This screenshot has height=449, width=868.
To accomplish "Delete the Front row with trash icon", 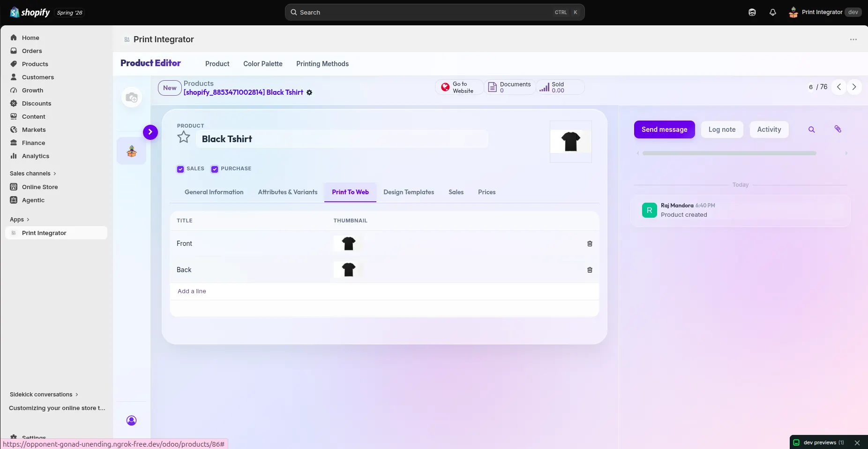I will point(590,244).
